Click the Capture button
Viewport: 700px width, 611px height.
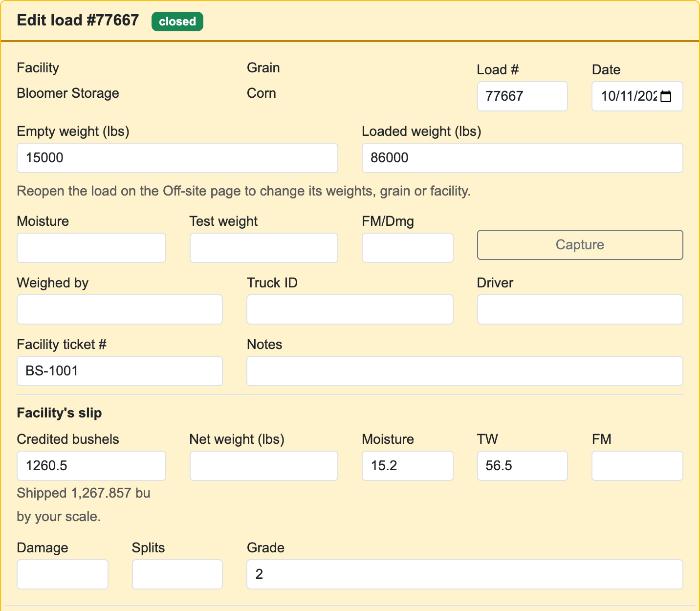pos(580,245)
